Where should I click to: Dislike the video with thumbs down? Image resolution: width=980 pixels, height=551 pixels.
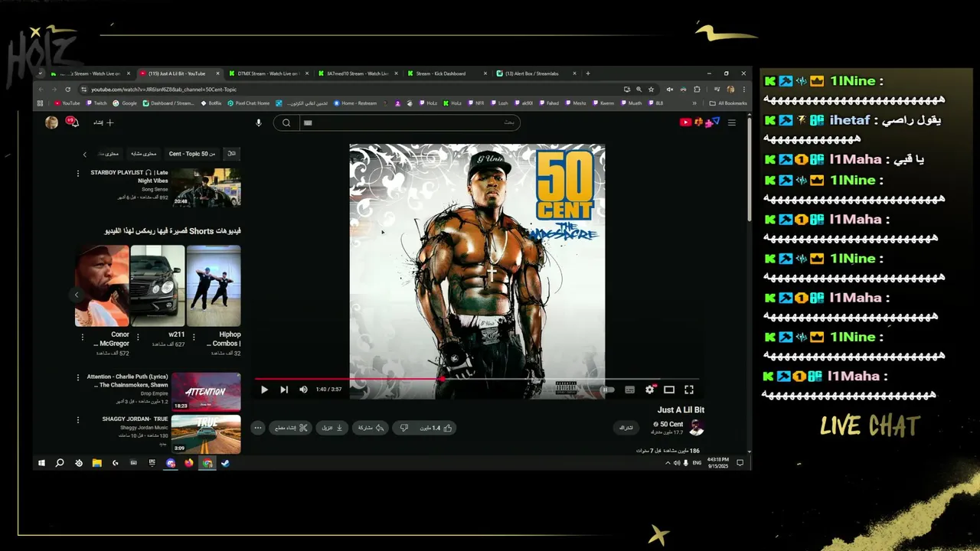pyautogui.click(x=404, y=428)
